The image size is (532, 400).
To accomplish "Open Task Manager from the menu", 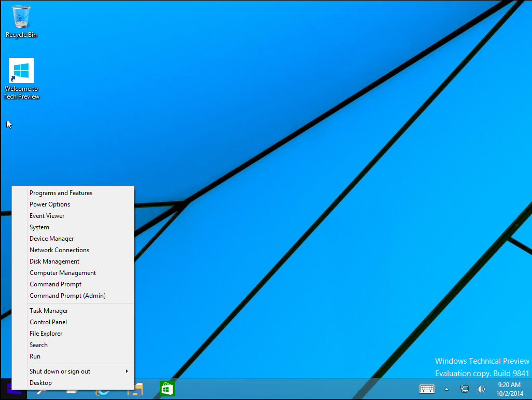I will pyautogui.click(x=49, y=311).
